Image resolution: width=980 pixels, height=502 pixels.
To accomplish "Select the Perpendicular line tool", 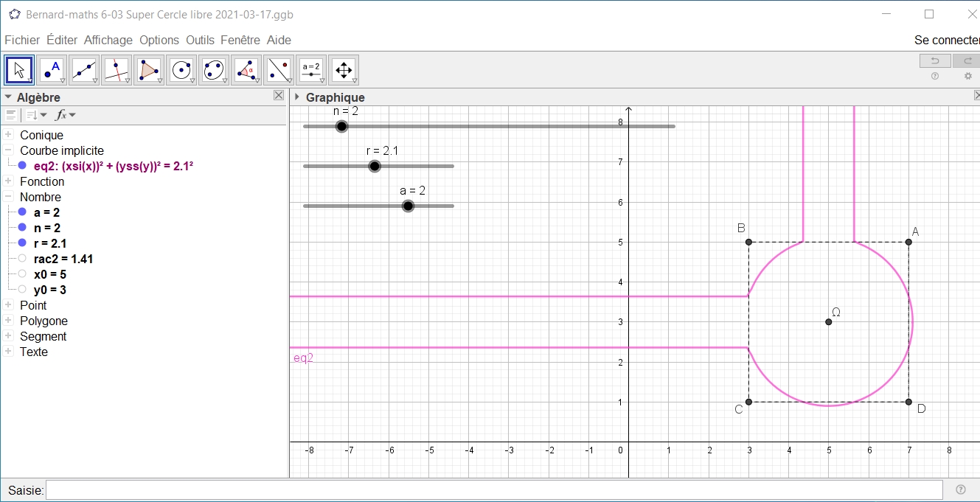I will click(x=117, y=70).
